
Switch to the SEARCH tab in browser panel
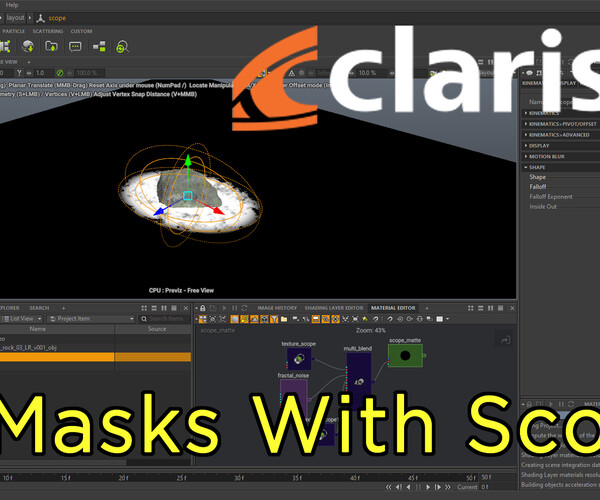[39, 308]
